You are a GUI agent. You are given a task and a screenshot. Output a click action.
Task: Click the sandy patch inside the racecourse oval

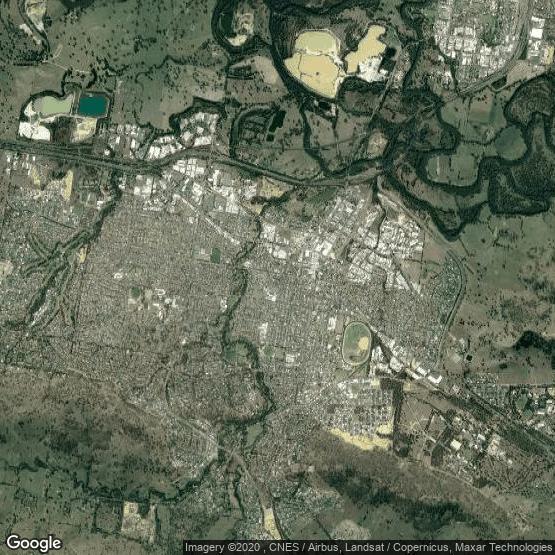pyautogui.click(x=363, y=342)
